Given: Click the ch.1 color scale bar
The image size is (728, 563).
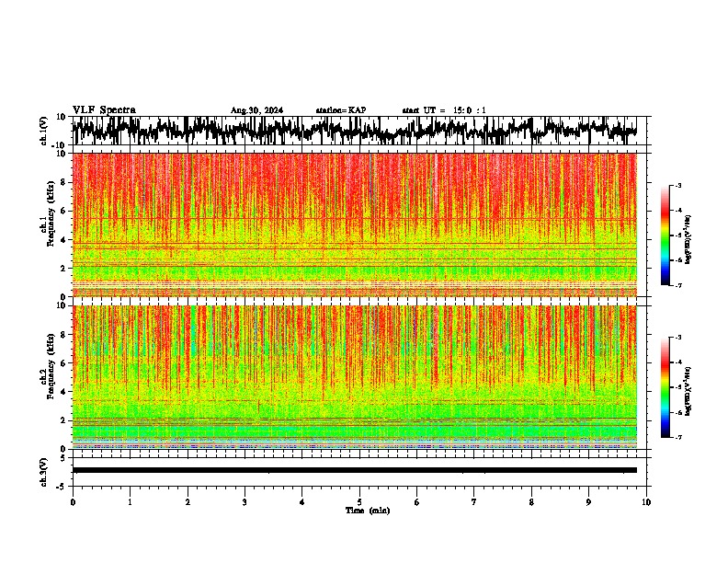Looking at the screenshot, I should tap(665, 236).
